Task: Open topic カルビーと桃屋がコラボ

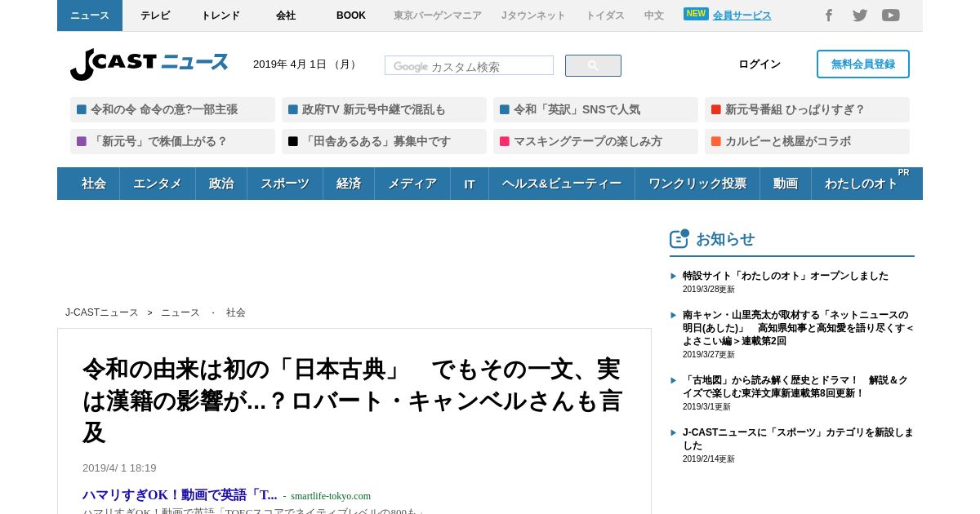Action: click(807, 141)
